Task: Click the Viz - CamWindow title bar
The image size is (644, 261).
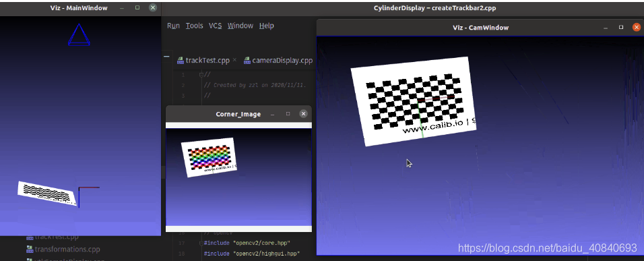Action: pos(480,28)
